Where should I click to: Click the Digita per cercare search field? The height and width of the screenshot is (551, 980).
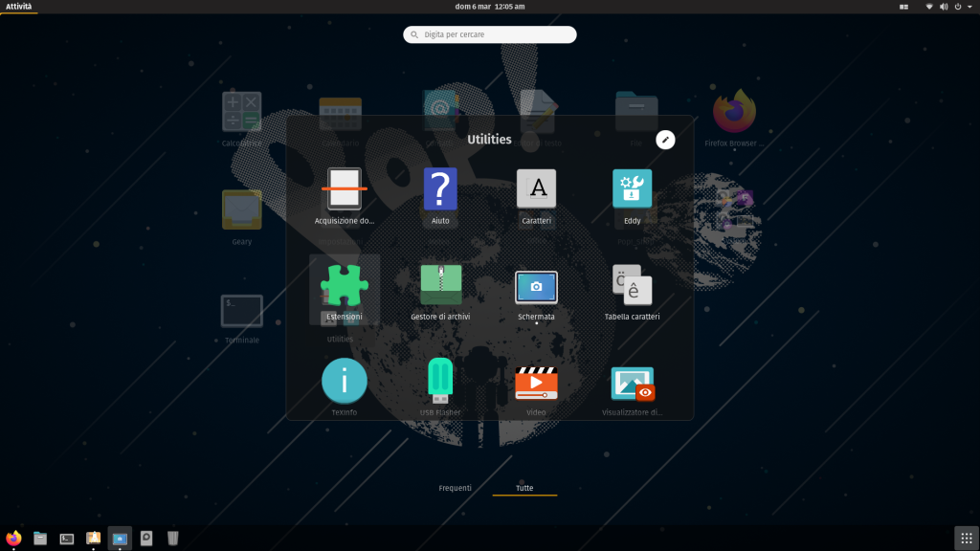click(490, 34)
